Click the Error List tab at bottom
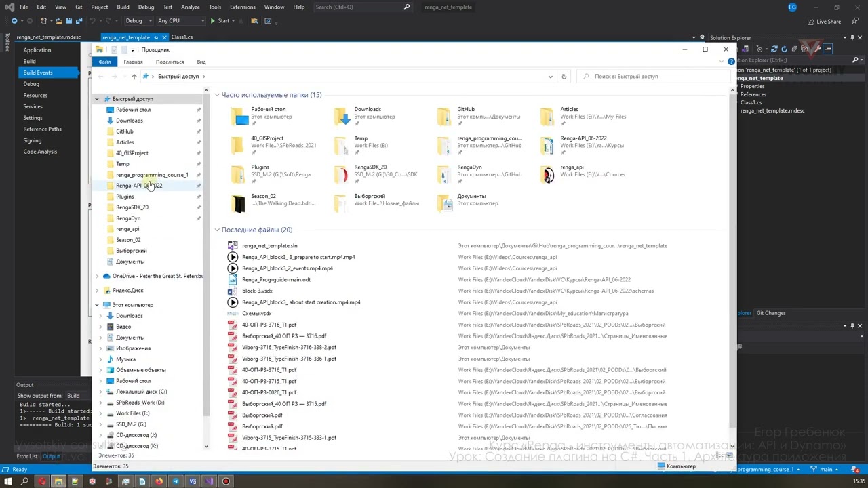The image size is (868, 488). click(x=27, y=456)
